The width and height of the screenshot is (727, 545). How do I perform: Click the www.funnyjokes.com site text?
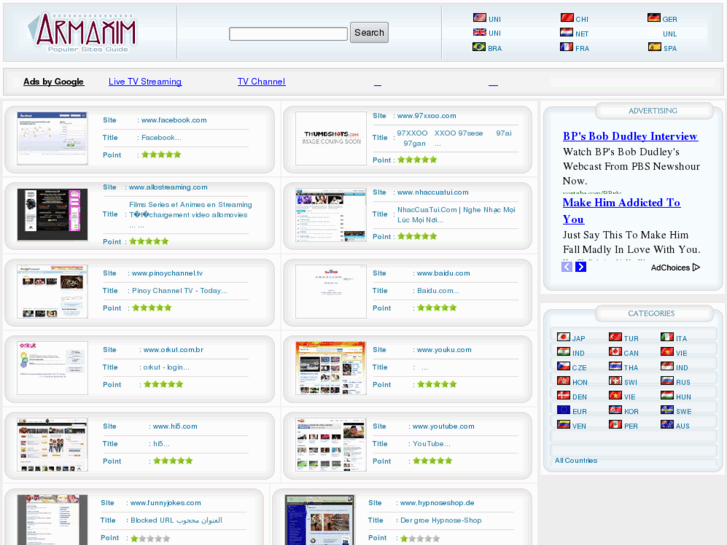[166, 503]
